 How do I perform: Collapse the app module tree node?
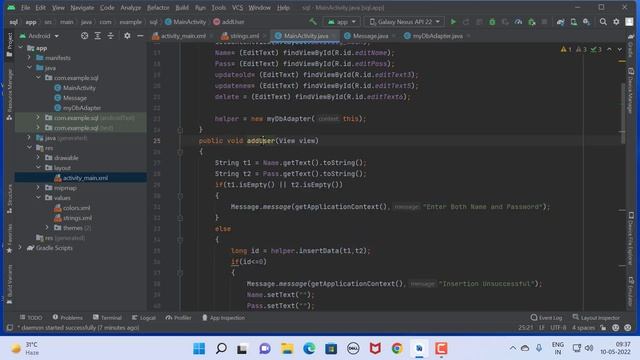[x=21, y=48]
